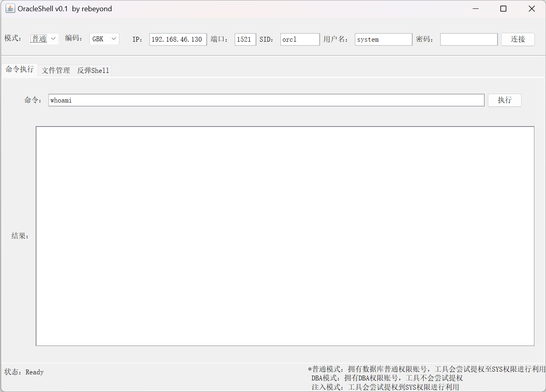This screenshot has width=546, height=392.
Task: Click the DBA模式 description line
Action: point(387,378)
